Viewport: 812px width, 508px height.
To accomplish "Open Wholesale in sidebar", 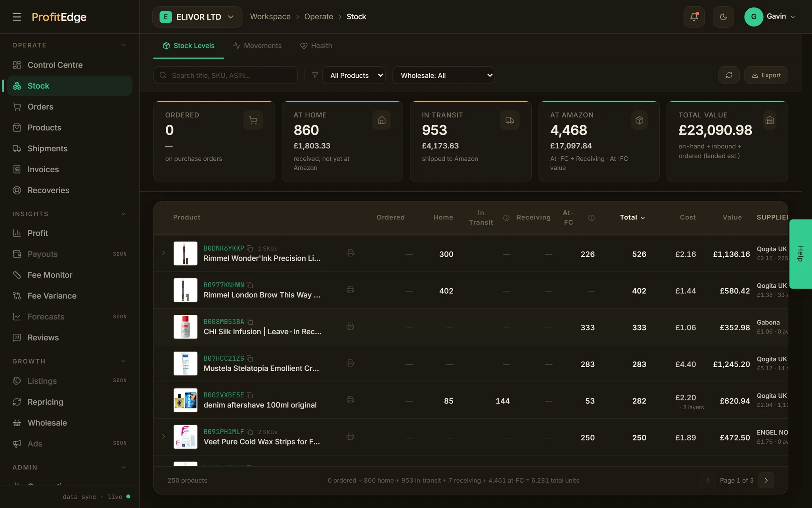I will coord(69,423).
